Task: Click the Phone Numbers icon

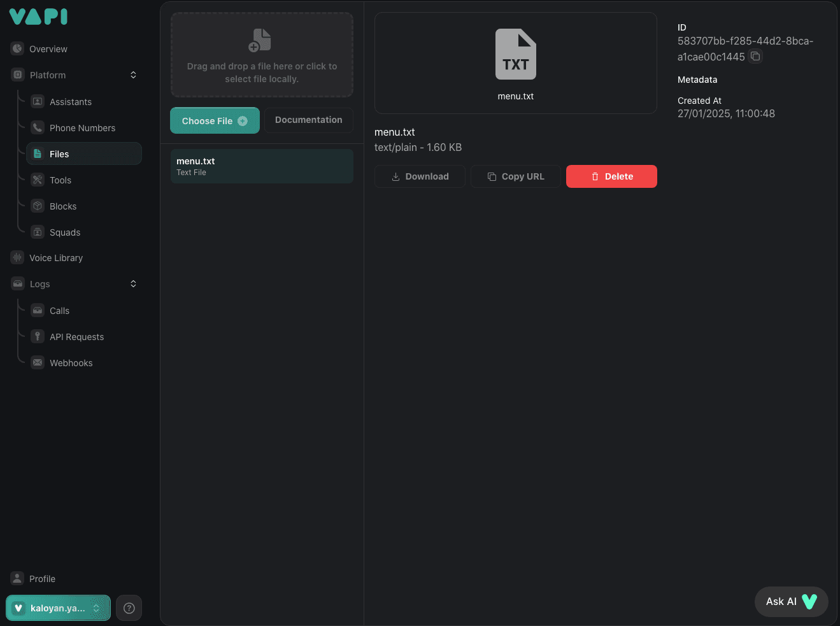Action: point(38,128)
